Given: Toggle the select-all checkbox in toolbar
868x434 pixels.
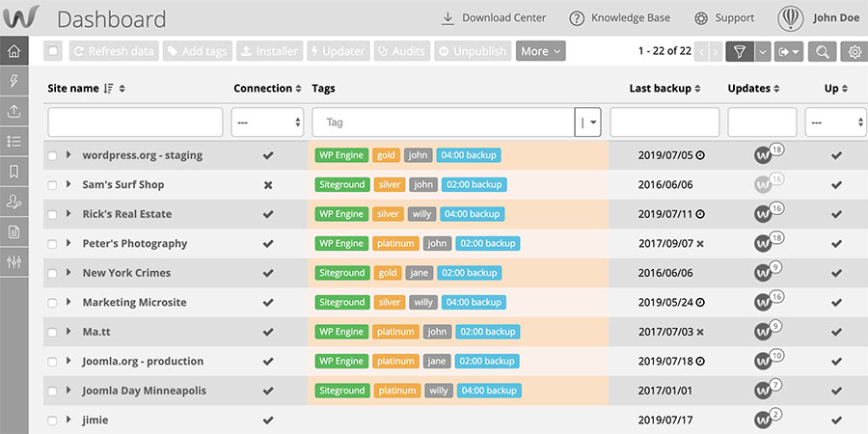Looking at the screenshot, I should coord(53,51).
